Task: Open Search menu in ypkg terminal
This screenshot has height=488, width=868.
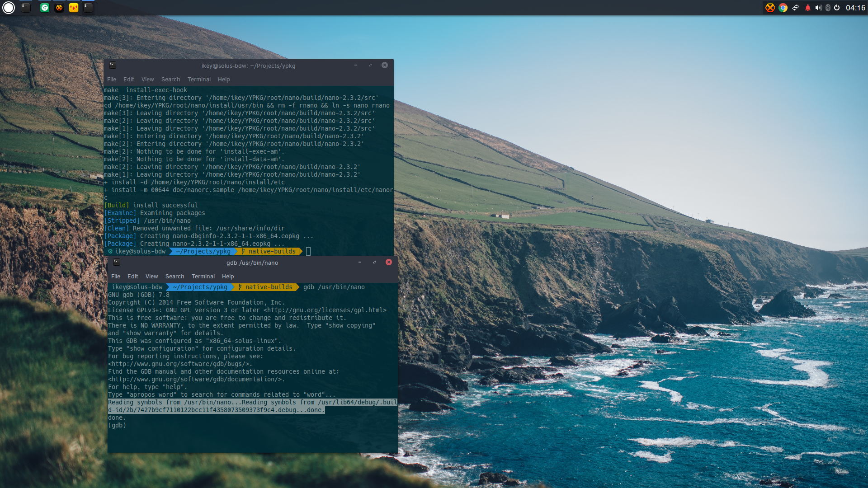Action: click(x=170, y=80)
